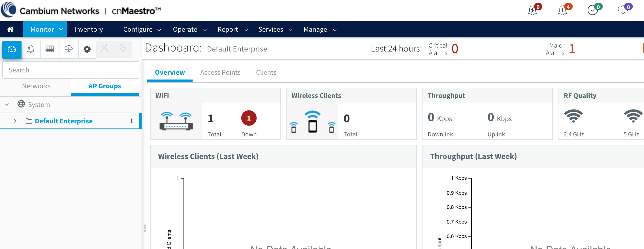
Task: Open the Monitor menu dropdown
Action: pos(45,29)
